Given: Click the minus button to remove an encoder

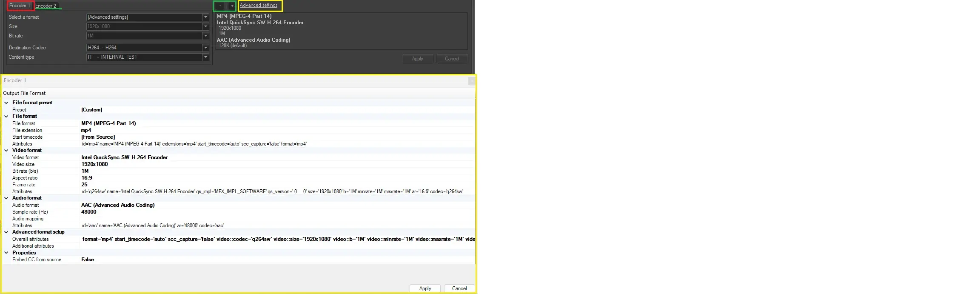Looking at the screenshot, I should pyautogui.click(x=220, y=6).
